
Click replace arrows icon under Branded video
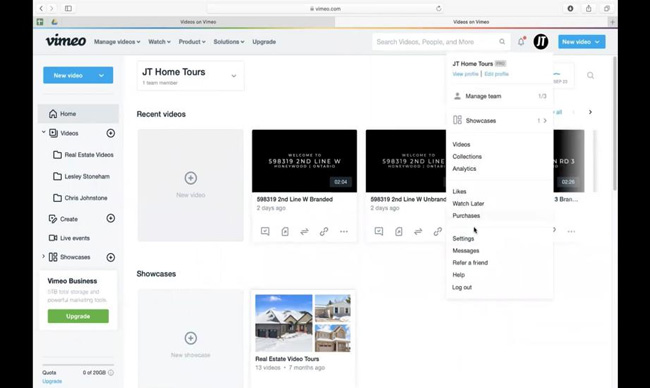click(x=304, y=231)
